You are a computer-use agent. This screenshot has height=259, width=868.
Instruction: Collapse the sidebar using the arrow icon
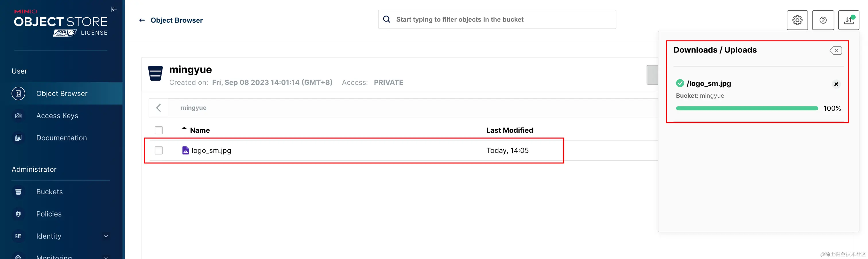114,9
